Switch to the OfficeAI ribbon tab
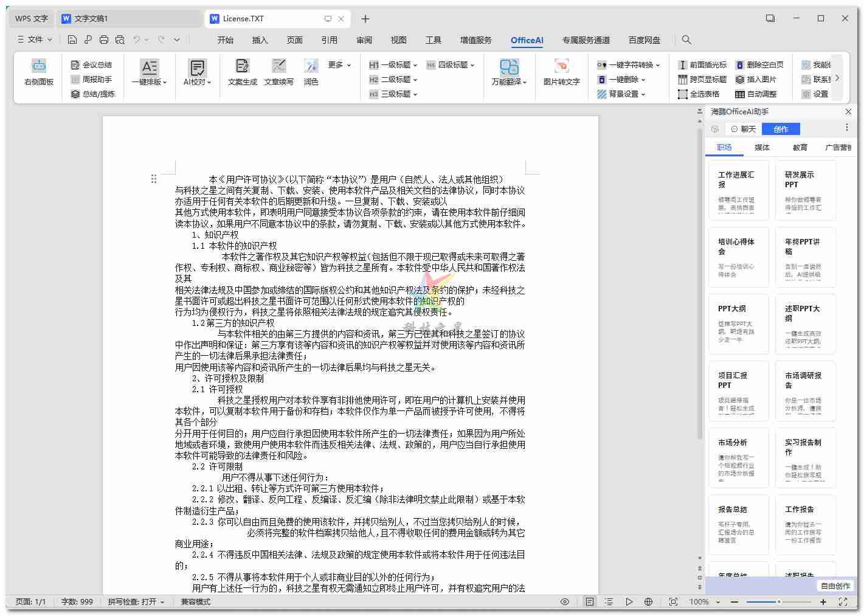The width and height of the screenshot is (864, 616). click(527, 40)
